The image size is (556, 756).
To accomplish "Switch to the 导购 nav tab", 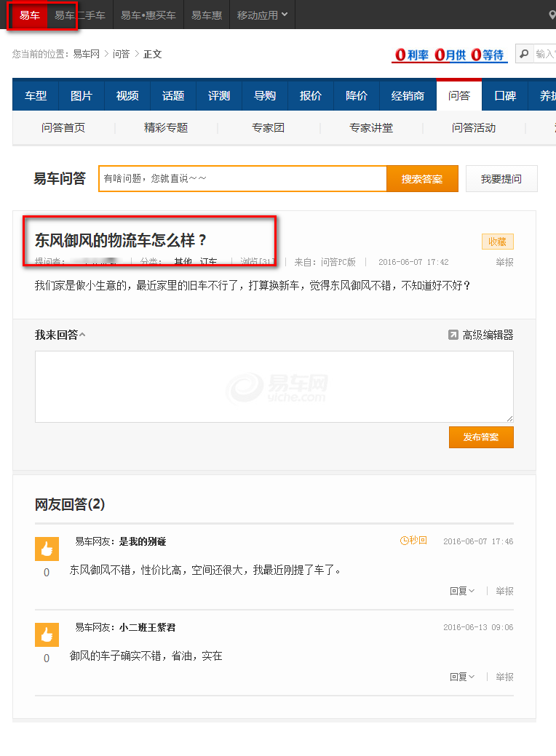I will click(265, 95).
